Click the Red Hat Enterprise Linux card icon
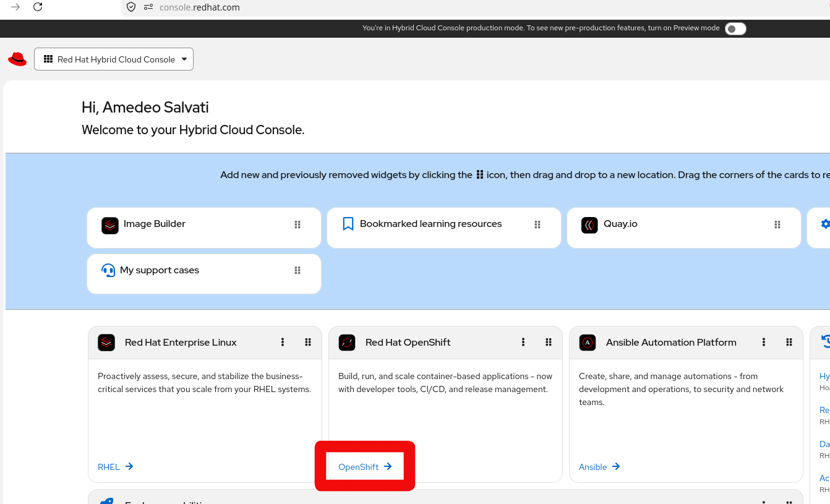 pyautogui.click(x=106, y=343)
